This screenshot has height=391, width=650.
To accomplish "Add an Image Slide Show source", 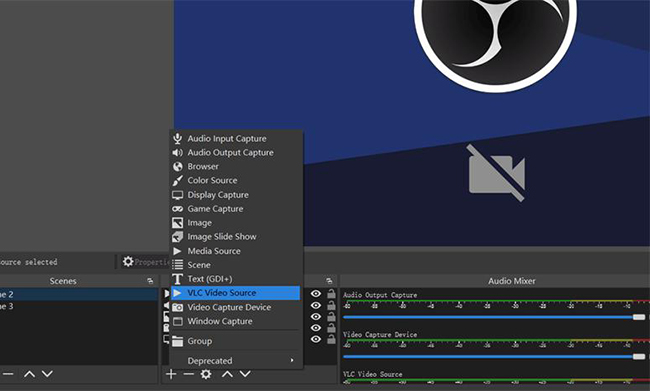I will click(235, 237).
